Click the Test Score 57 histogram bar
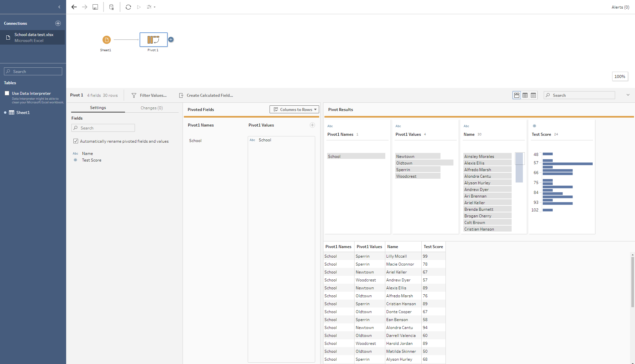This screenshot has height=364, width=635. (x=568, y=164)
